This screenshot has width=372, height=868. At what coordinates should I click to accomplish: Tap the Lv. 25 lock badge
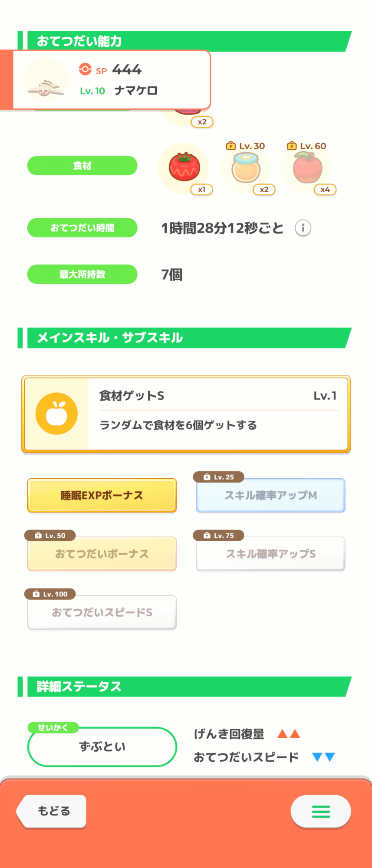[x=219, y=477]
